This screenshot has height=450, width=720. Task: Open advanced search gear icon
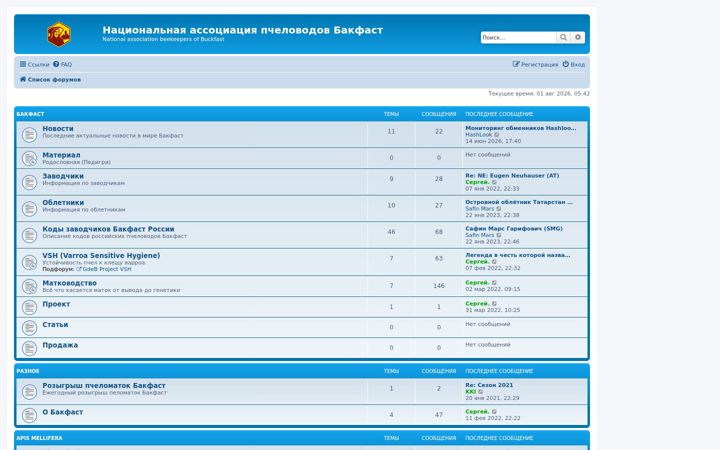tap(578, 37)
